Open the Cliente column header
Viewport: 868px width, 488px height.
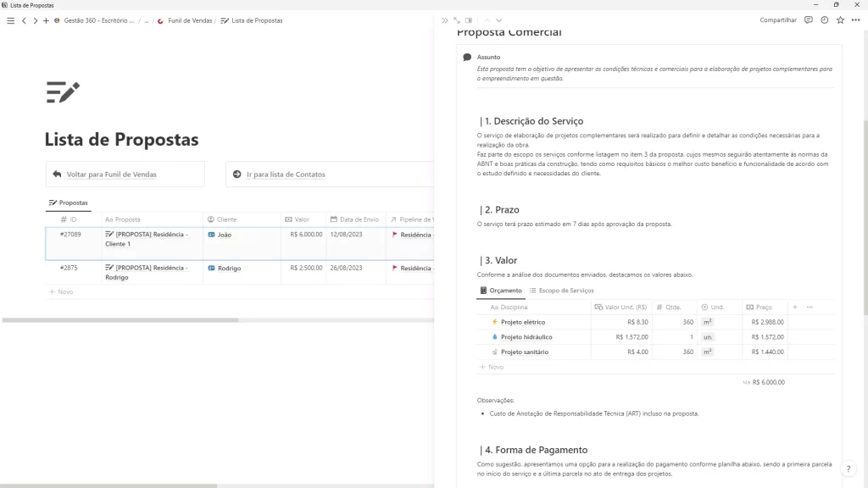click(x=242, y=219)
